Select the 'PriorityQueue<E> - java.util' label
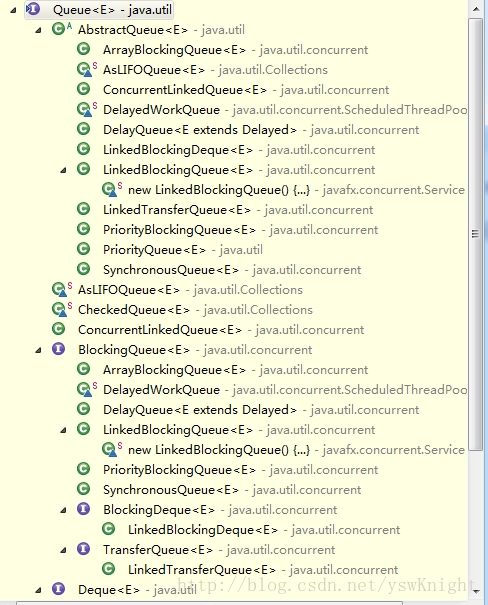Image resolution: width=488 pixels, height=605 pixels. [183, 250]
